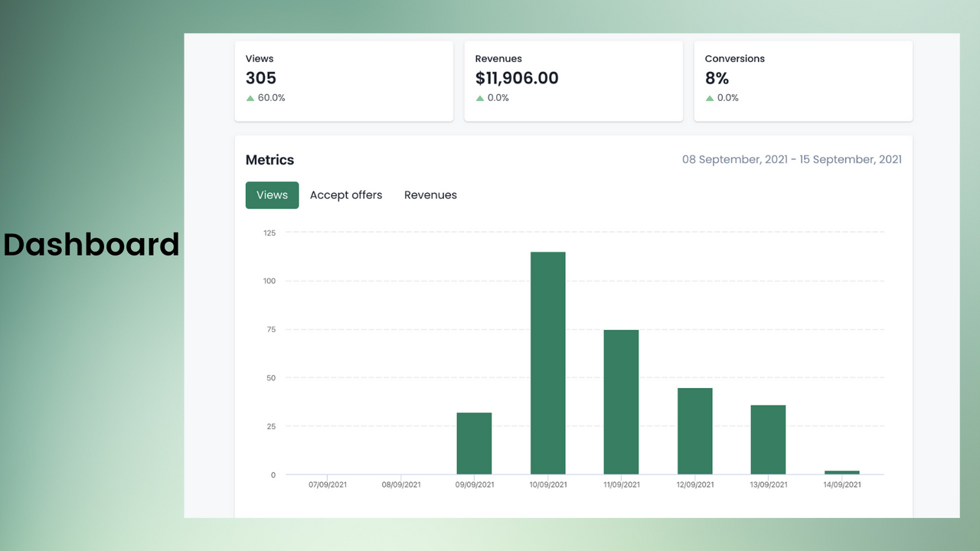Switch to the Accept offers tab

tap(346, 195)
